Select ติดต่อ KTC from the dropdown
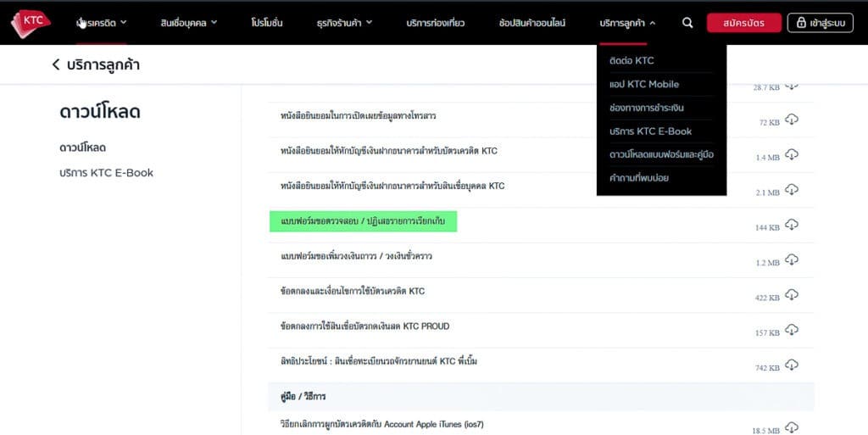 coord(632,60)
